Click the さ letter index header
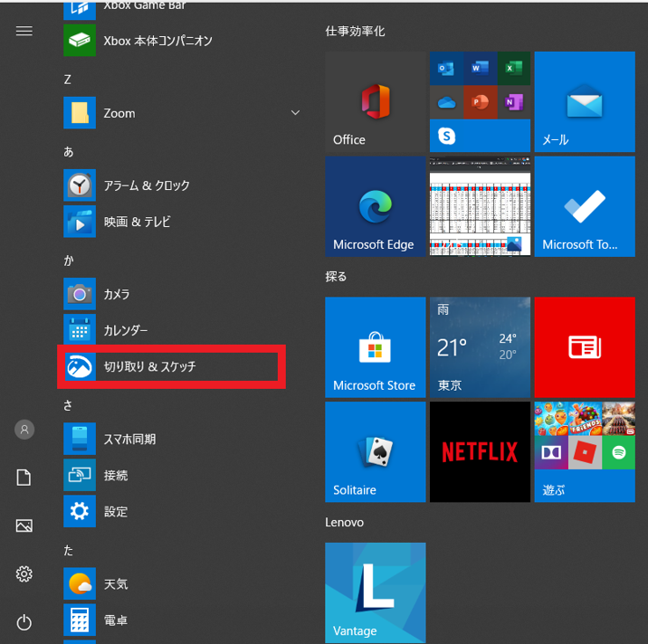The image size is (648, 644). pos(68,405)
